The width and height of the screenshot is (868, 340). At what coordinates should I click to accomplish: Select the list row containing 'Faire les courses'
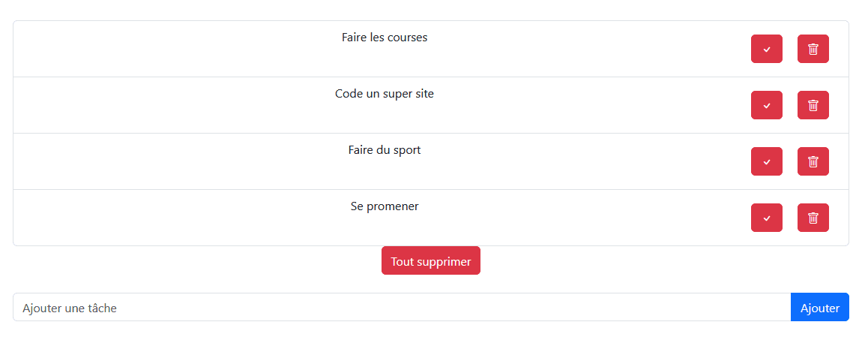pyautogui.click(x=431, y=49)
